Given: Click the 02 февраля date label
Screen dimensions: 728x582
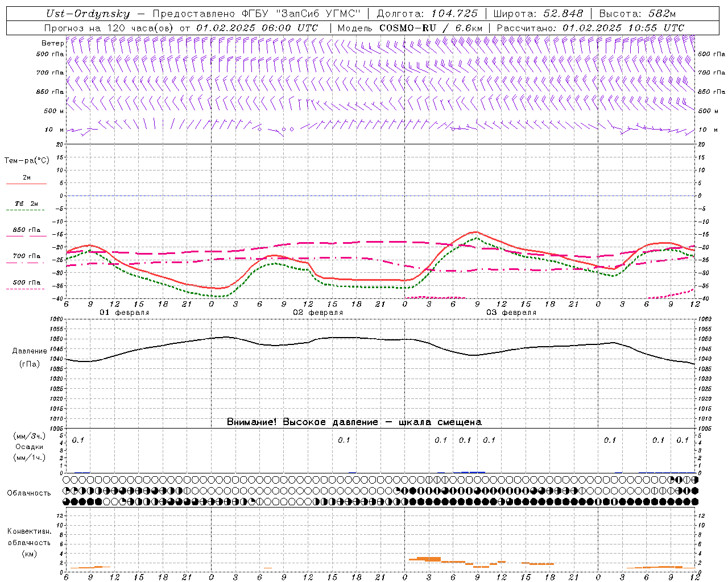Looking at the screenshot, I should tap(318, 313).
